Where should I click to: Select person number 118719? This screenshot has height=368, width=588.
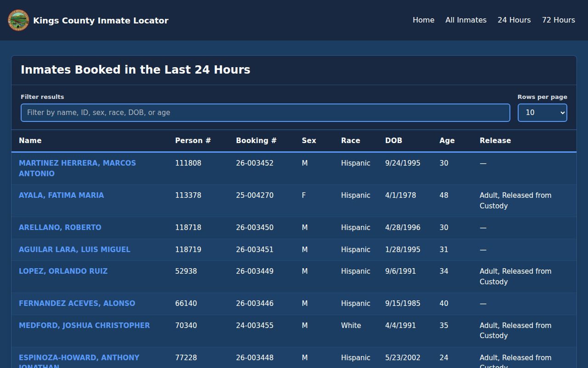[x=188, y=250]
